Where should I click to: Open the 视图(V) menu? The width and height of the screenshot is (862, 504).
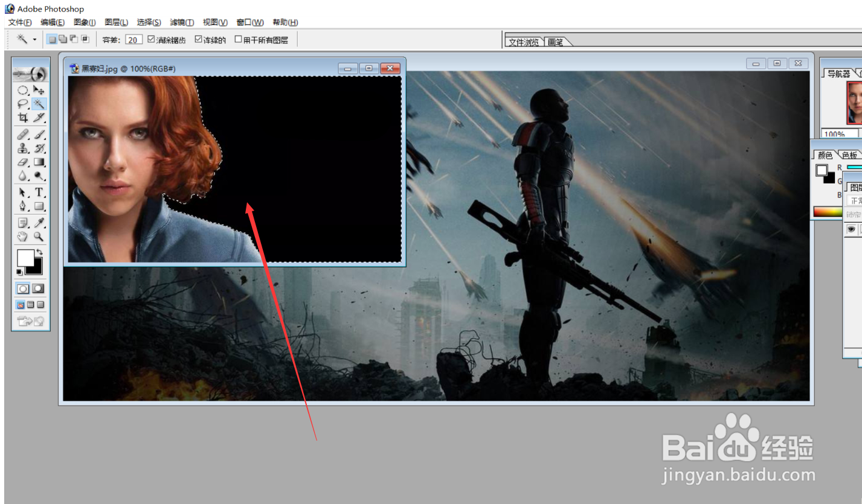coord(215,22)
